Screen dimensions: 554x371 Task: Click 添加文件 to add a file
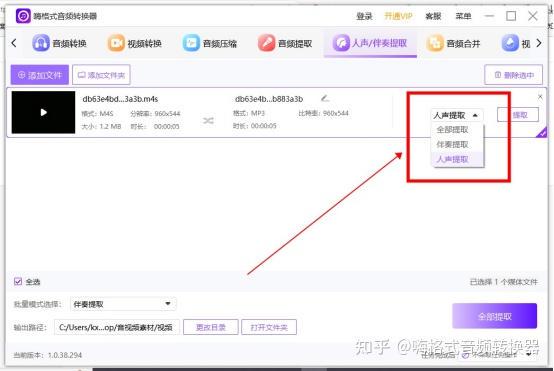coord(40,75)
